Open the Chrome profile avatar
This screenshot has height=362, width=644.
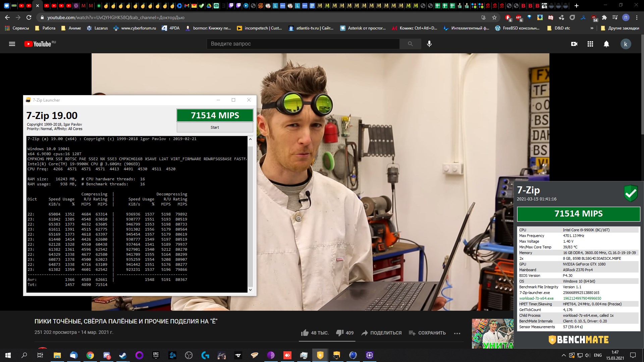(x=626, y=17)
